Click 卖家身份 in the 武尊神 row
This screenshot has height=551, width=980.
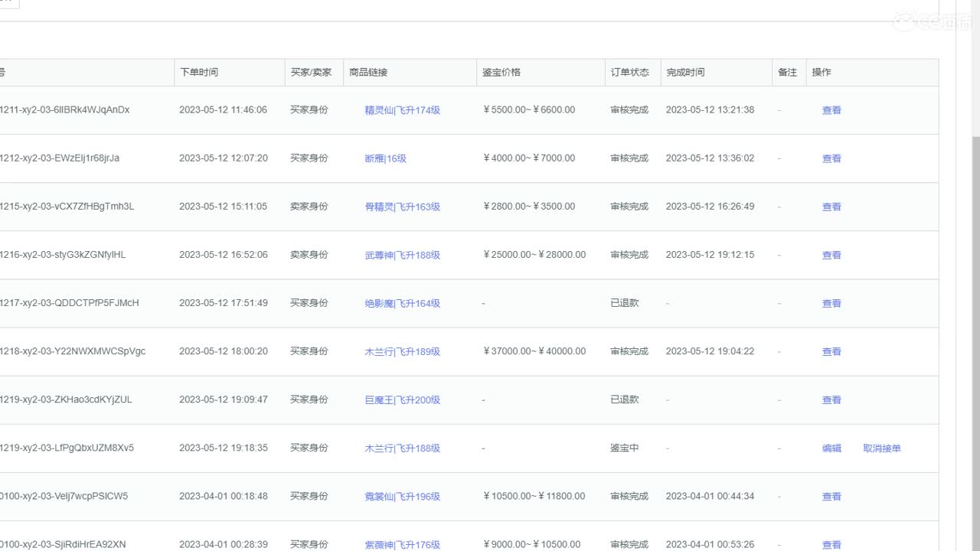[309, 254]
